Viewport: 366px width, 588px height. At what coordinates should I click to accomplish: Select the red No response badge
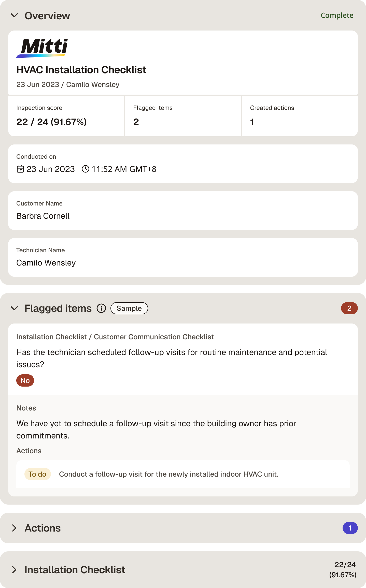click(25, 380)
